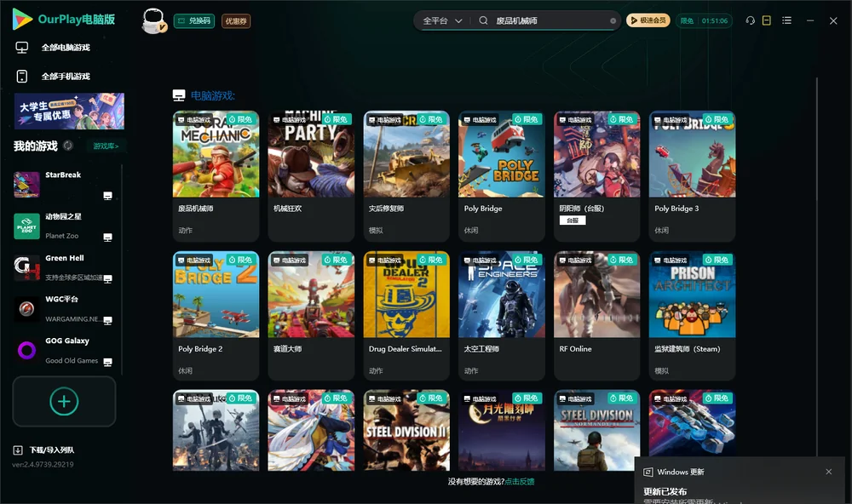
Task: Open the RF Online game card
Action: pyautogui.click(x=597, y=316)
